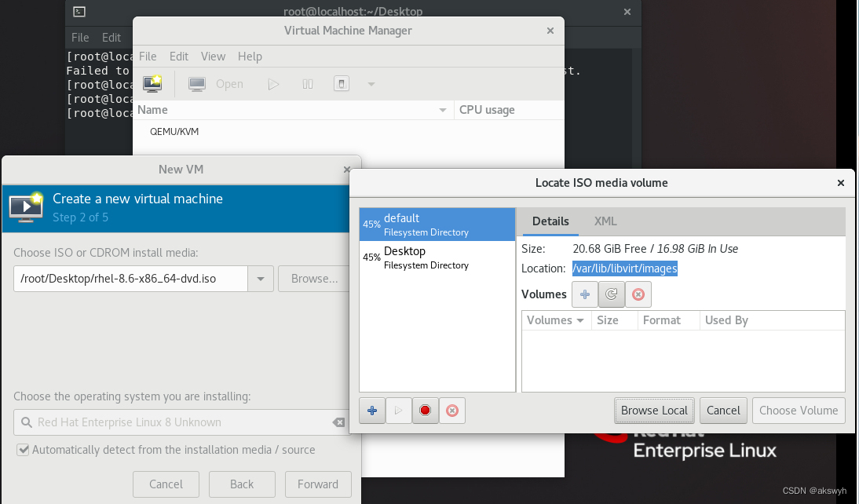Click the Shut down virtual machine icon

coord(342,84)
